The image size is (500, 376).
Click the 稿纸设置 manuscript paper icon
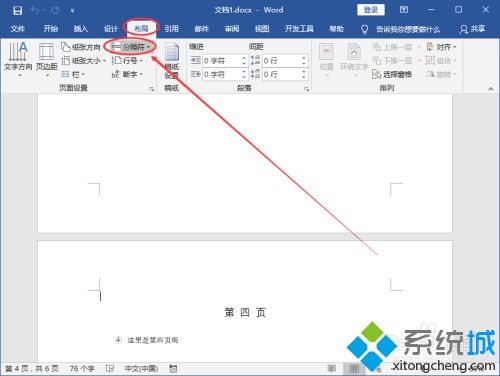pyautogui.click(x=172, y=61)
